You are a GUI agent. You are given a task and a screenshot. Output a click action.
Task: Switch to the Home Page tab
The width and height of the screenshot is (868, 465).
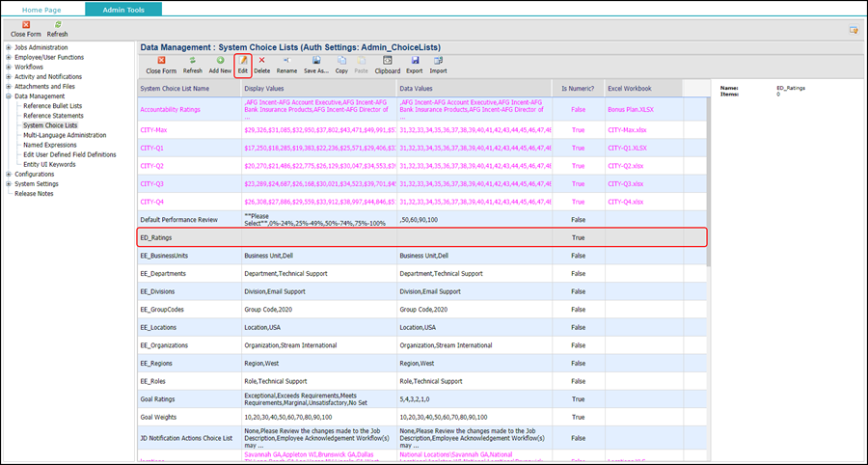(x=41, y=10)
